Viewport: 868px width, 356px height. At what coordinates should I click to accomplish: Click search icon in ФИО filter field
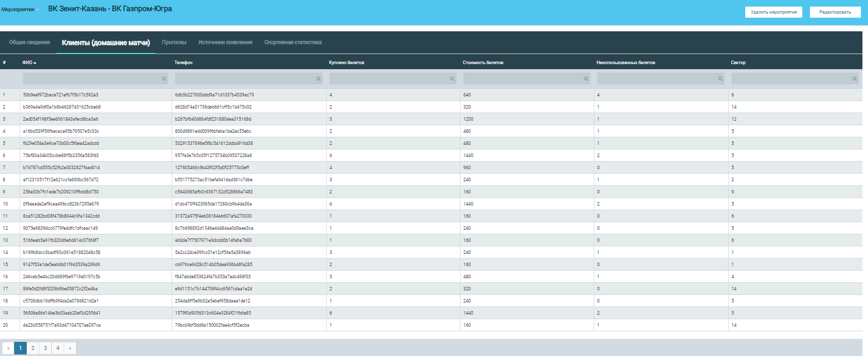coord(164,79)
